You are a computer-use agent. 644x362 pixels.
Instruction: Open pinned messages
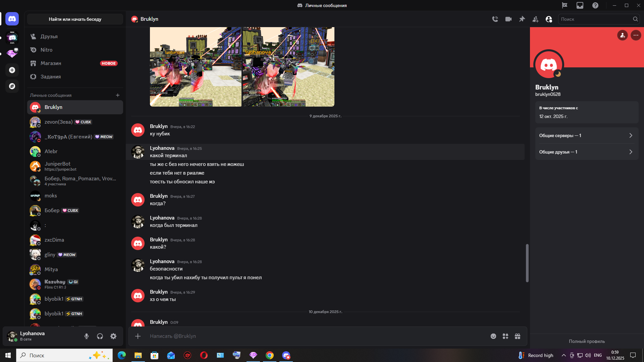point(522,19)
